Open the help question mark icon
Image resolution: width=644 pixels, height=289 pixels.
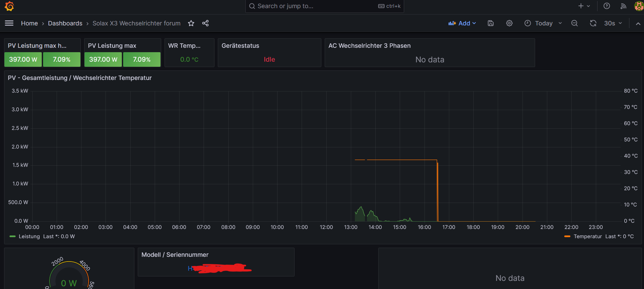coord(607,6)
